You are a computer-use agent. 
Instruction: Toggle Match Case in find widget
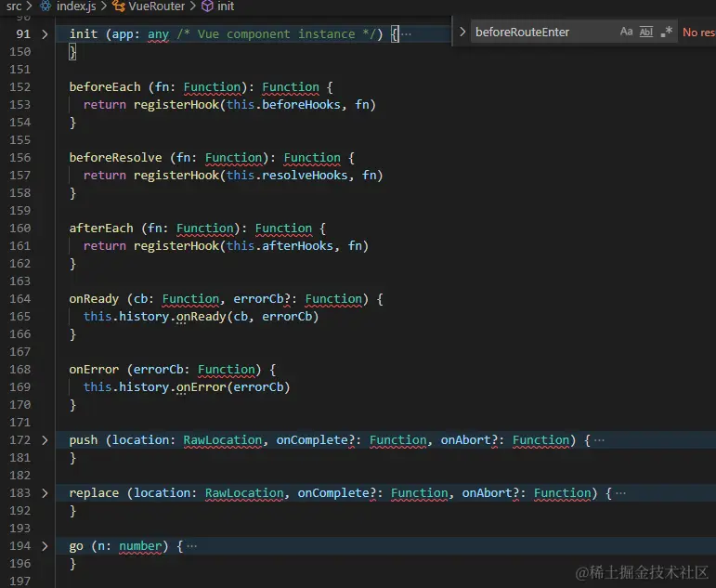[x=626, y=32]
